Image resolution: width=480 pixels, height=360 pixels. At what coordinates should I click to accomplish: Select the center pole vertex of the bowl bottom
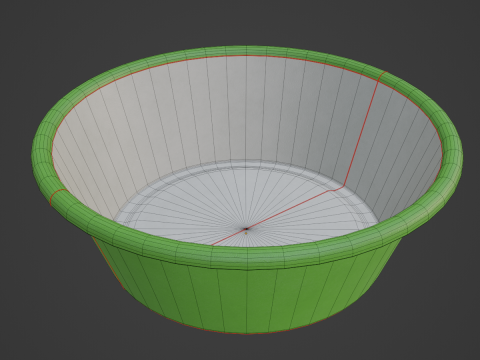(246, 229)
